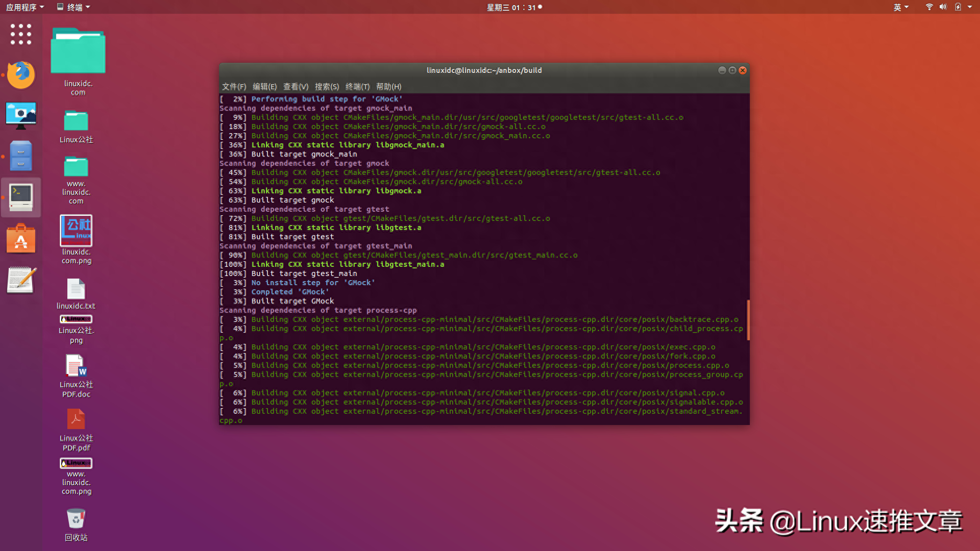
Task: Click the volume indicator in the system tray
Action: click(944, 7)
